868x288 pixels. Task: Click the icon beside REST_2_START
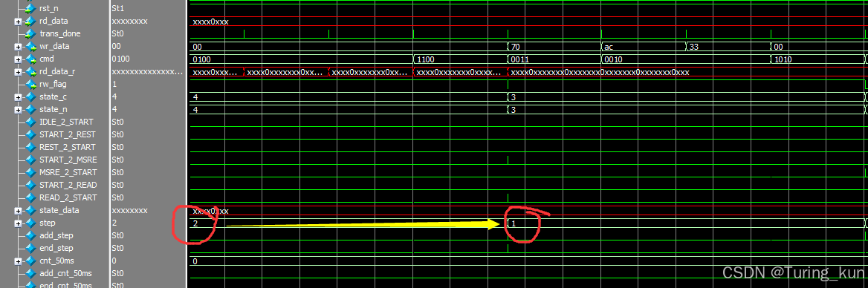coord(30,147)
